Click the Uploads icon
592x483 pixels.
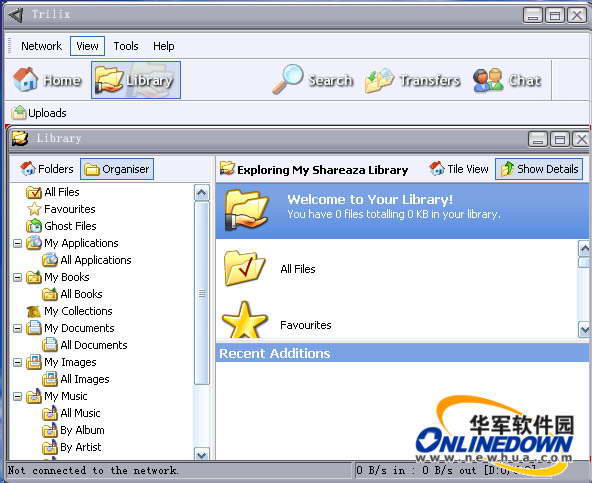pos(18,113)
